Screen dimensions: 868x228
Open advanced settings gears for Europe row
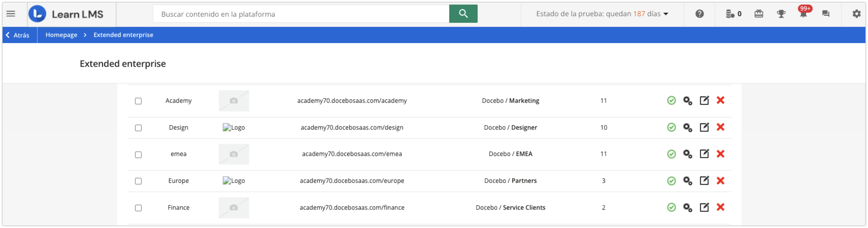tap(687, 181)
